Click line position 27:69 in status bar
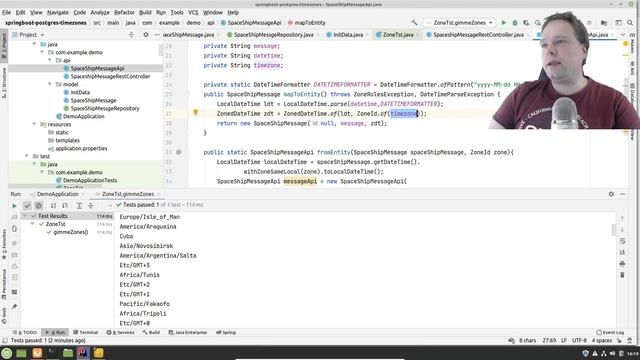The width and height of the screenshot is (640, 360). click(549, 340)
